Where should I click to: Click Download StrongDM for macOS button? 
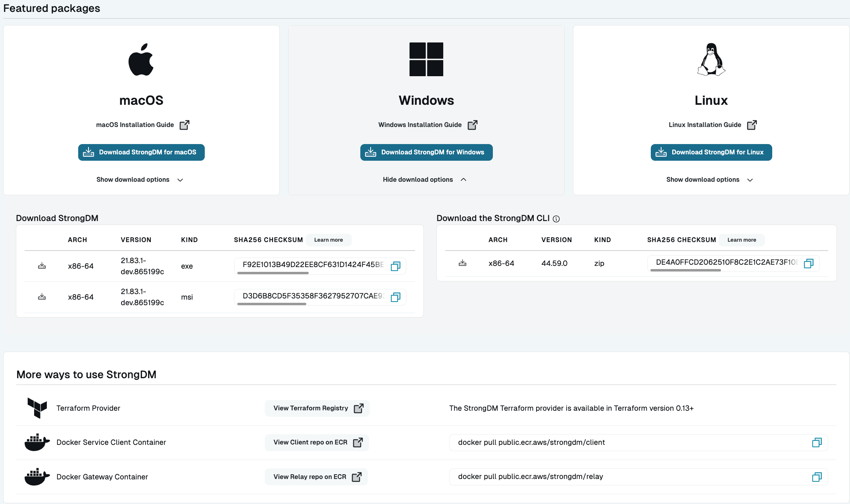point(141,152)
